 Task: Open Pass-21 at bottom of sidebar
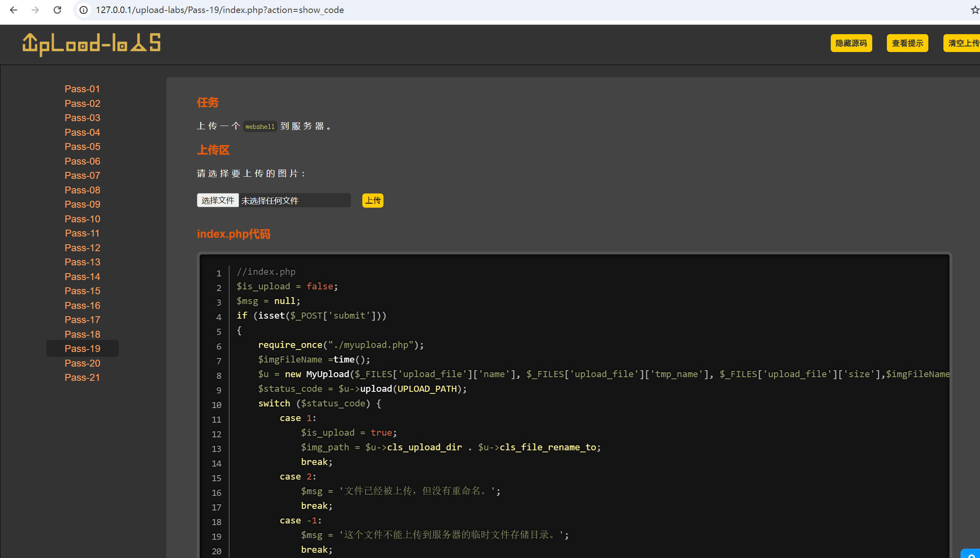(82, 378)
